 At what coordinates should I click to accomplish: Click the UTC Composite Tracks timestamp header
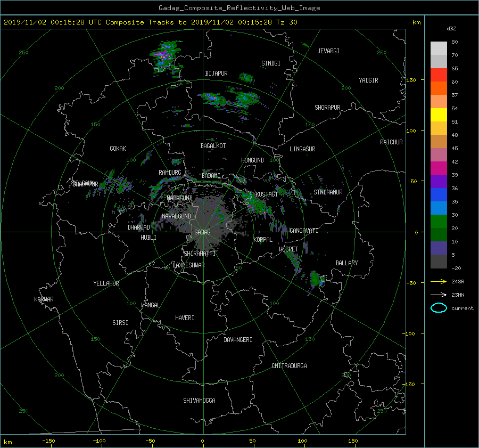[x=150, y=22]
